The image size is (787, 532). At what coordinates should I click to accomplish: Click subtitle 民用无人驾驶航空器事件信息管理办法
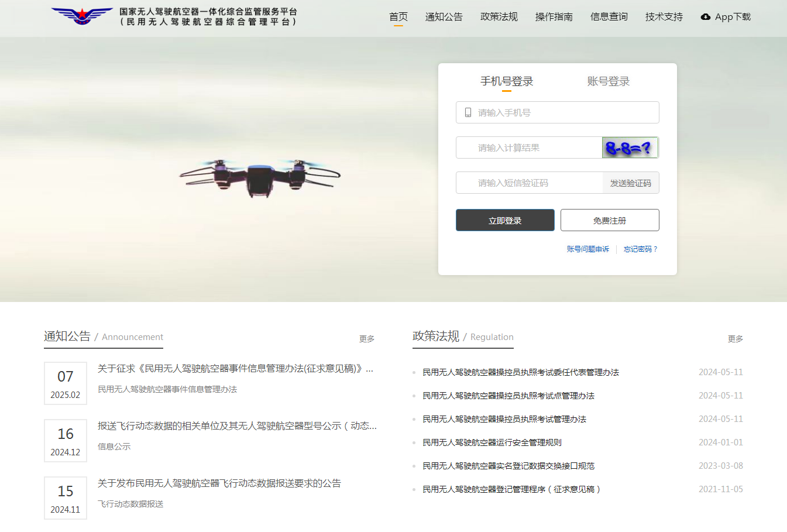point(167,389)
